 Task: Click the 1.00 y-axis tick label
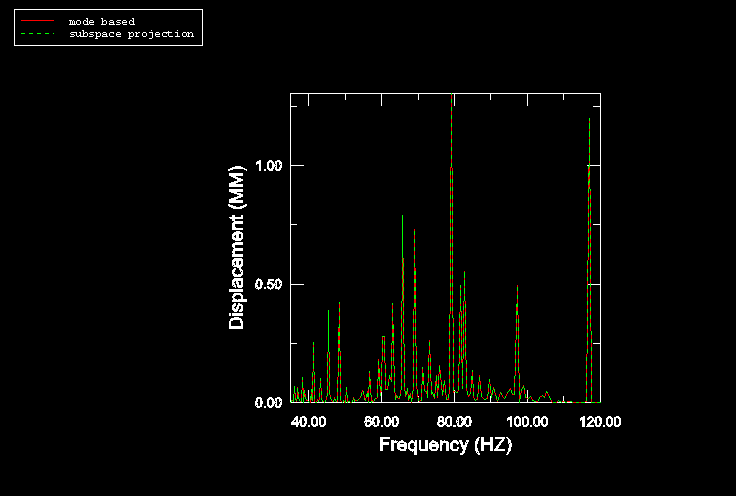point(265,166)
